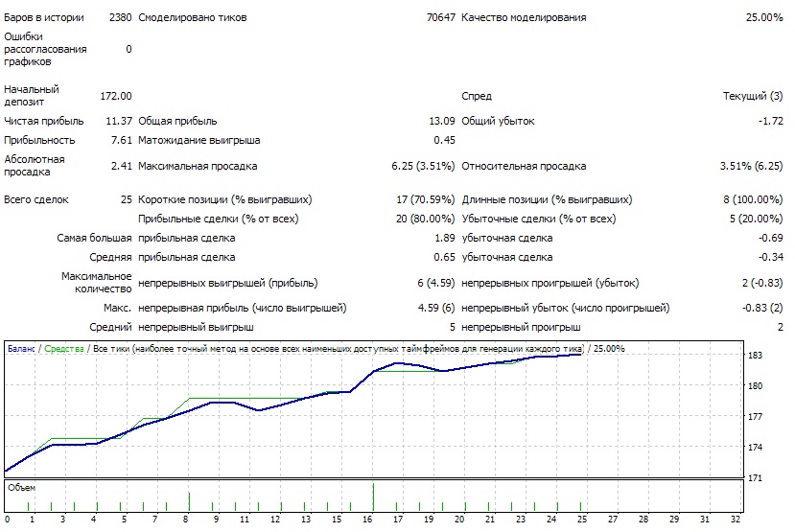Click the 'Спред' label
Screen dimensions: 795x532
(477, 96)
